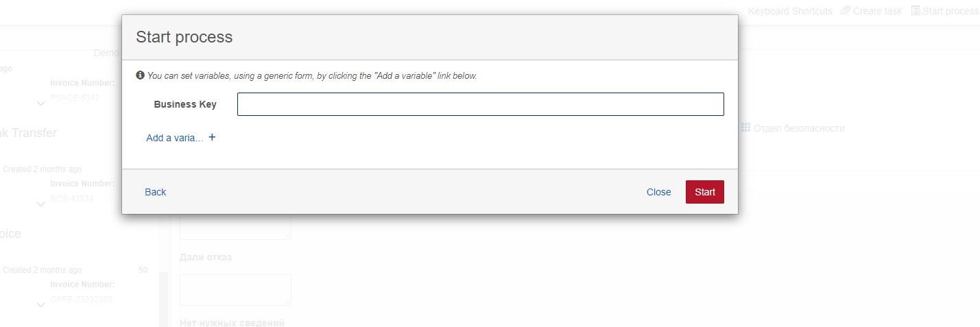Focus the Business Key input field
Viewport: 980px width, 327px height.
(x=481, y=104)
